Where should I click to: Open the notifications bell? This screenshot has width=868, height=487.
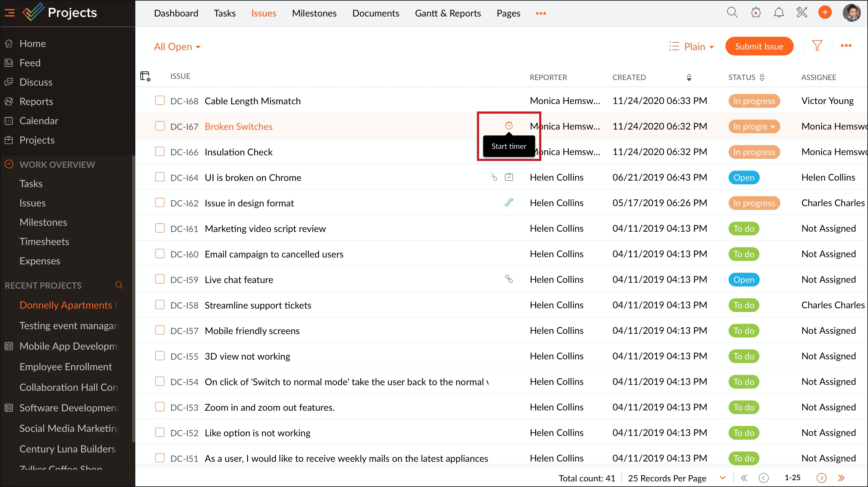click(x=778, y=13)
